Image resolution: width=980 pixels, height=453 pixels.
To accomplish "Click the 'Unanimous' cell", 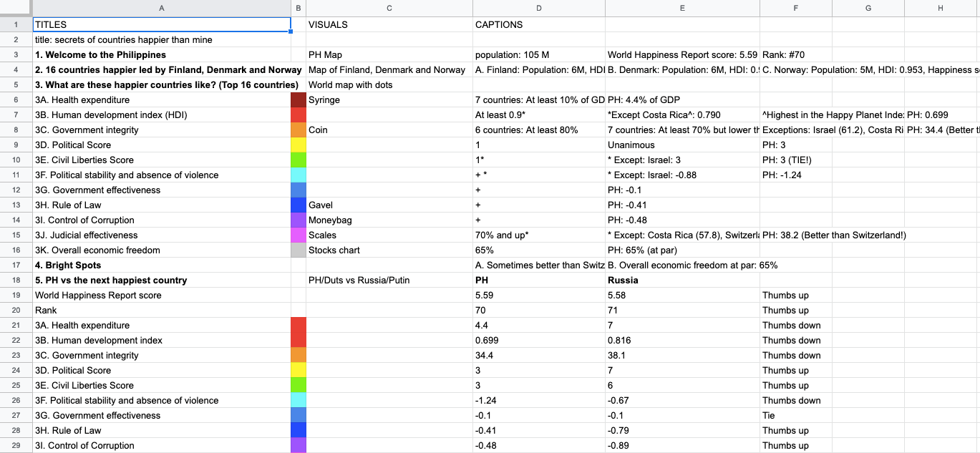I will click(x=682, y=145).
